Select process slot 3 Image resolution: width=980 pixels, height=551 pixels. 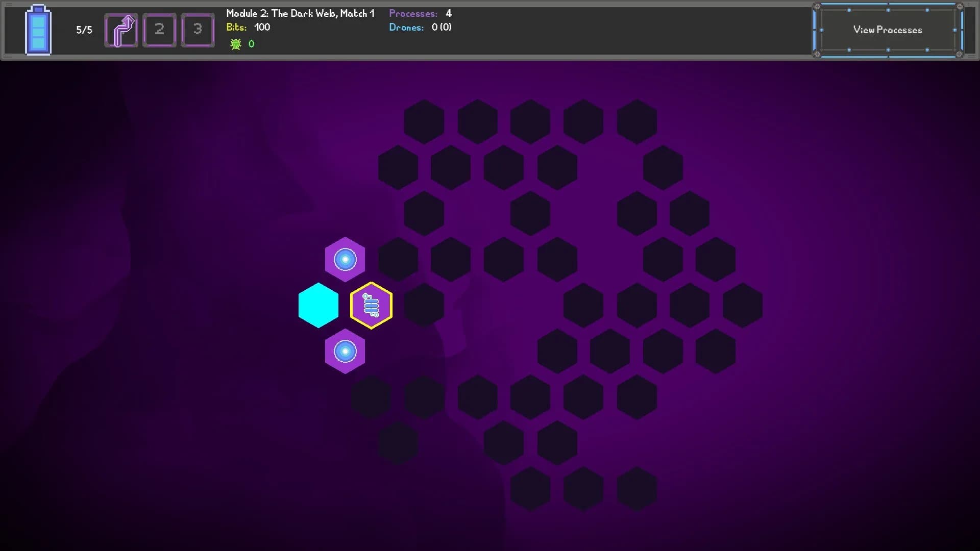198,30
